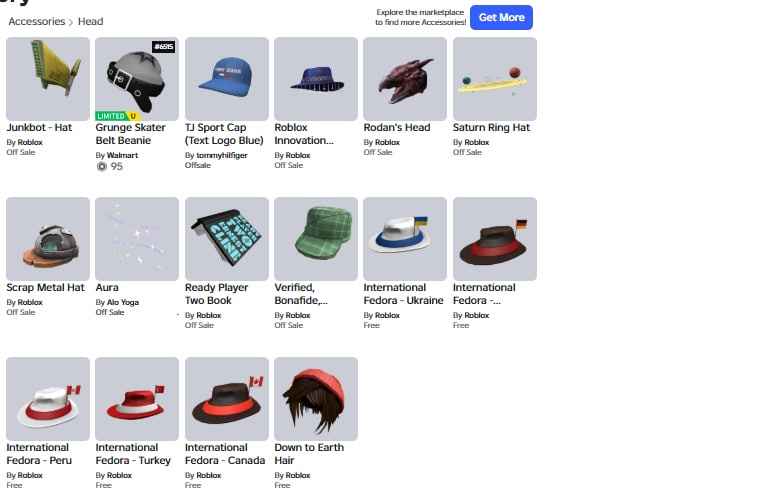771x503 pixels.
Task: Select the Rodan's Head item image
Action: click(x=405, y=79)
